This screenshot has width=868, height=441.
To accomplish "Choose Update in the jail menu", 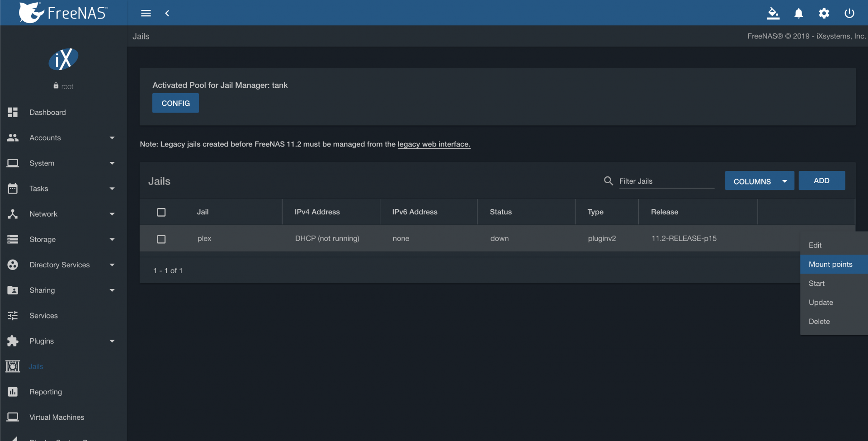I will click(834, 302).
